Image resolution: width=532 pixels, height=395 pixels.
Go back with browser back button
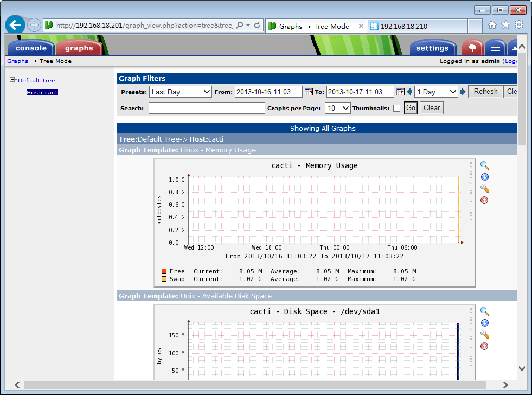click(x=15, y=25)
